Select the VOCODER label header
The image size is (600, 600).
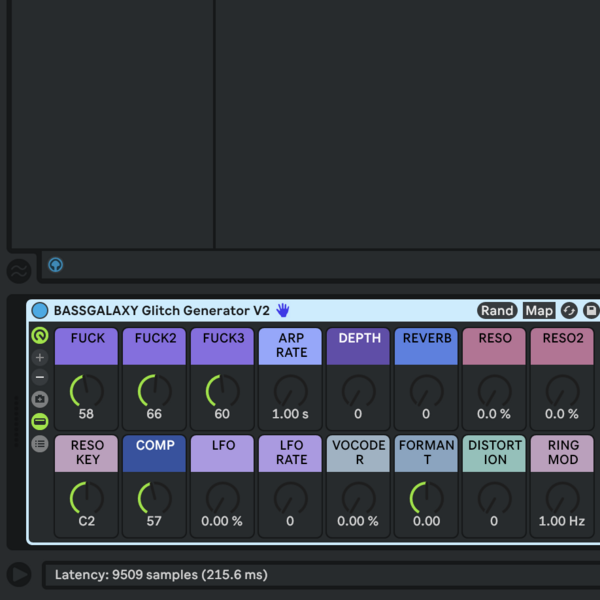tap(358, 453)
